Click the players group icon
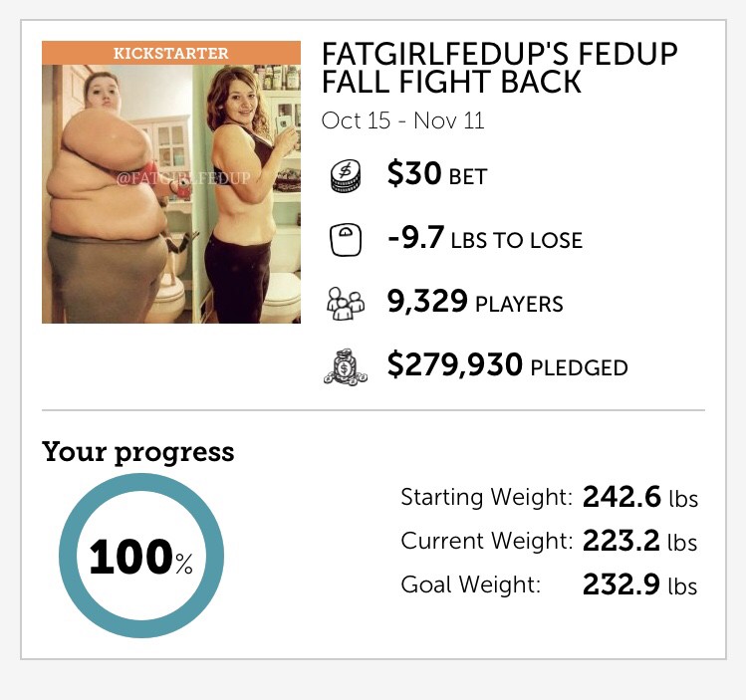Viewport: 746px width, 700px height. 346,304
